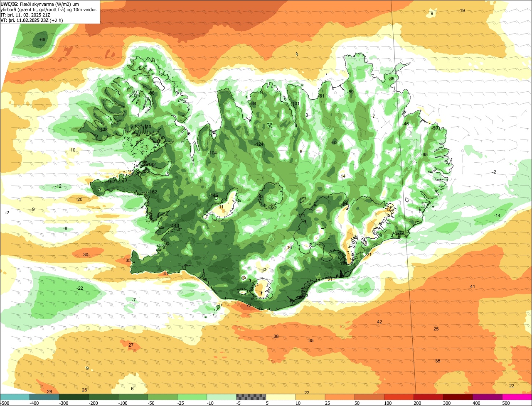Screen dimensions: 532x406
Task: Click the map value 42
Action: (379, 322)
